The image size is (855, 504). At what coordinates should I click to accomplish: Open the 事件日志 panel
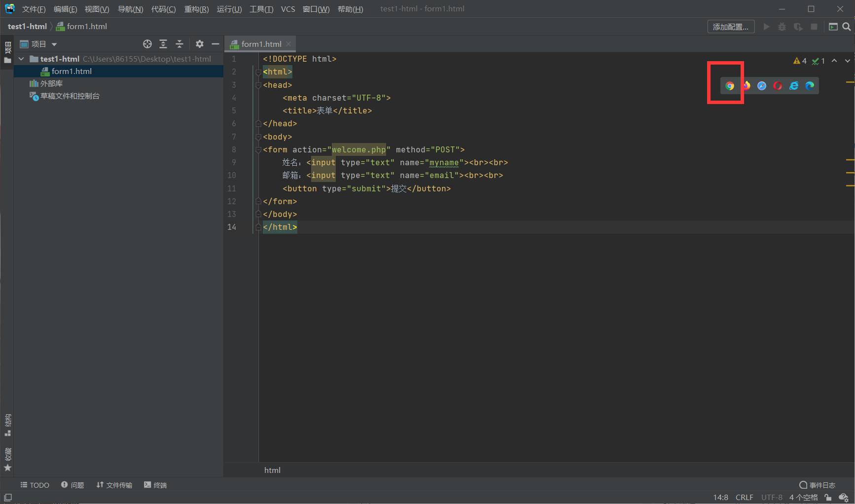click(817, 485)
